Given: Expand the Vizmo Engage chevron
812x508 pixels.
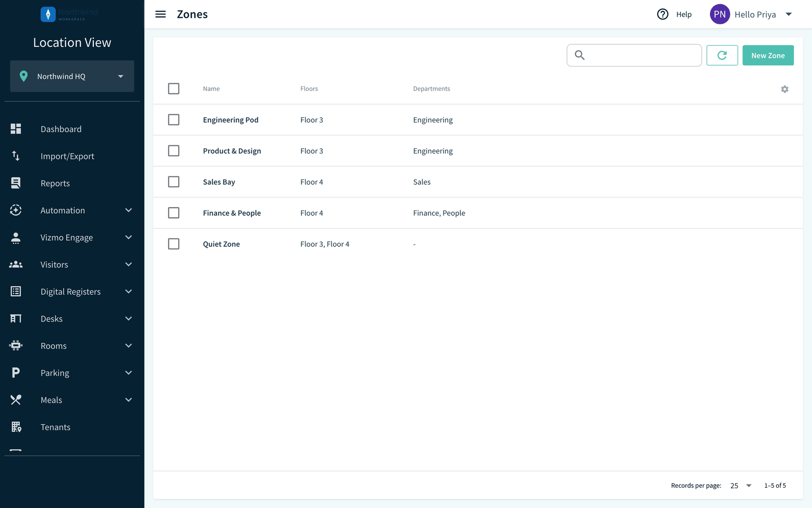Looking at the screenshot, I should 128,237.
